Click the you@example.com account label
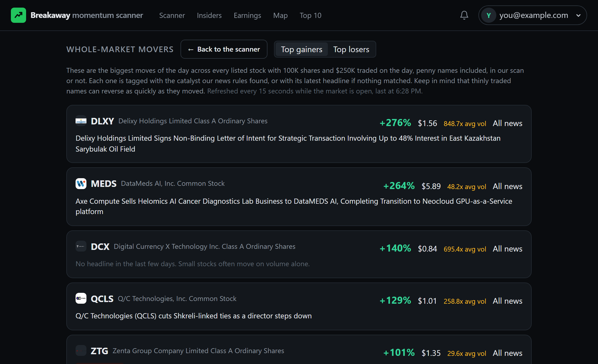The image size is (598, 364). (x=534, y=15)
